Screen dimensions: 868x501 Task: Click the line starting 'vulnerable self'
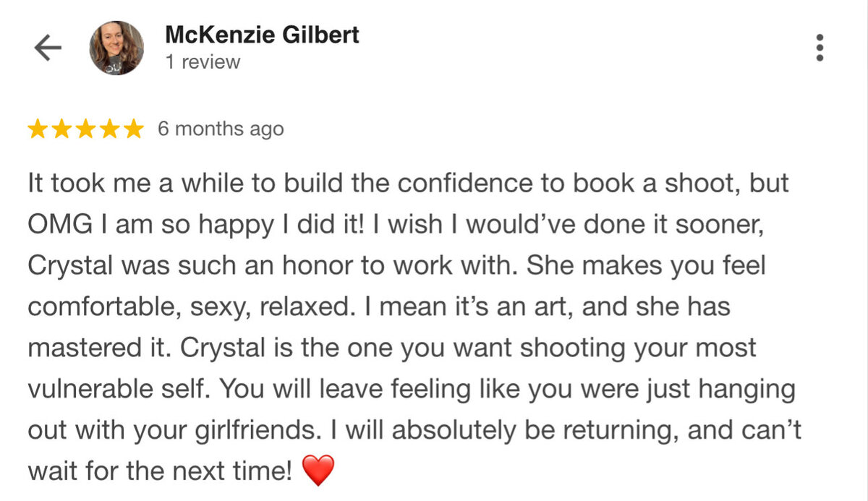(x=412, y=390)
